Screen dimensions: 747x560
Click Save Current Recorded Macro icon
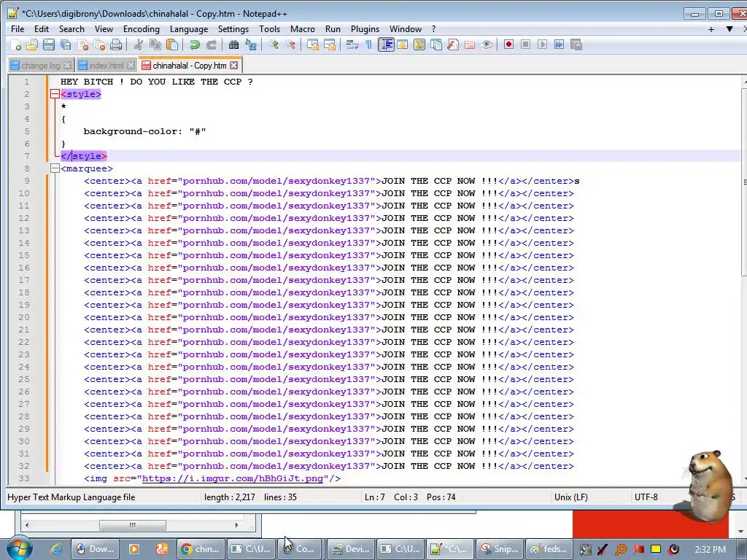pos(576,44)
